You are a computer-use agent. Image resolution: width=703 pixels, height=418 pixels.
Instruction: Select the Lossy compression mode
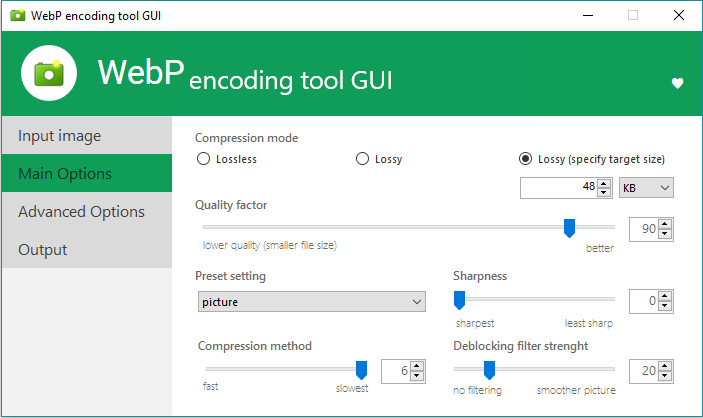362,159
